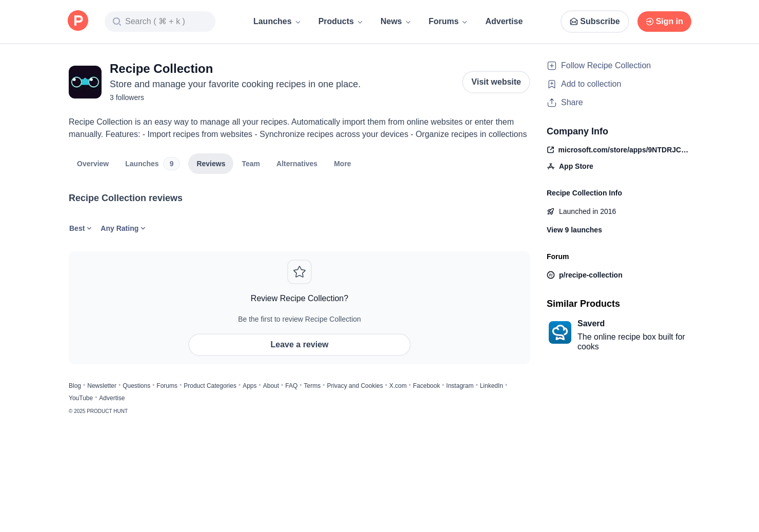The width and height of the screenshot is (759, 532).
Task: Open the Product Categories footer link
Action: point(210,386)
